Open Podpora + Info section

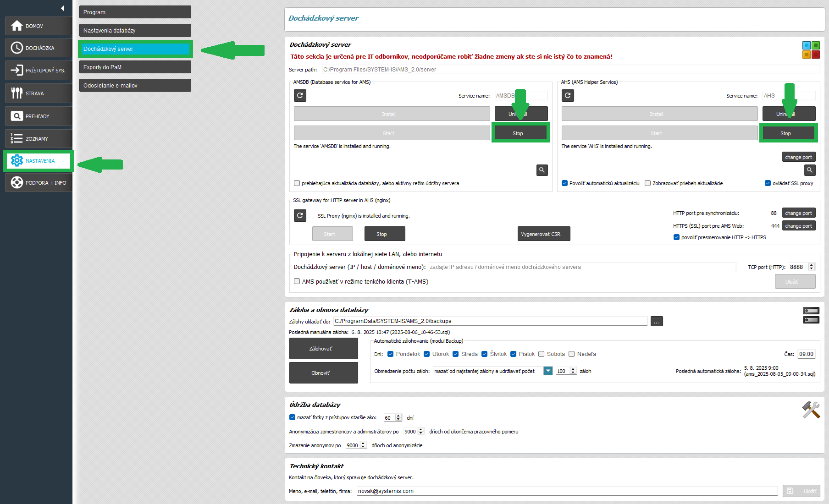click(x=39, y=183)
